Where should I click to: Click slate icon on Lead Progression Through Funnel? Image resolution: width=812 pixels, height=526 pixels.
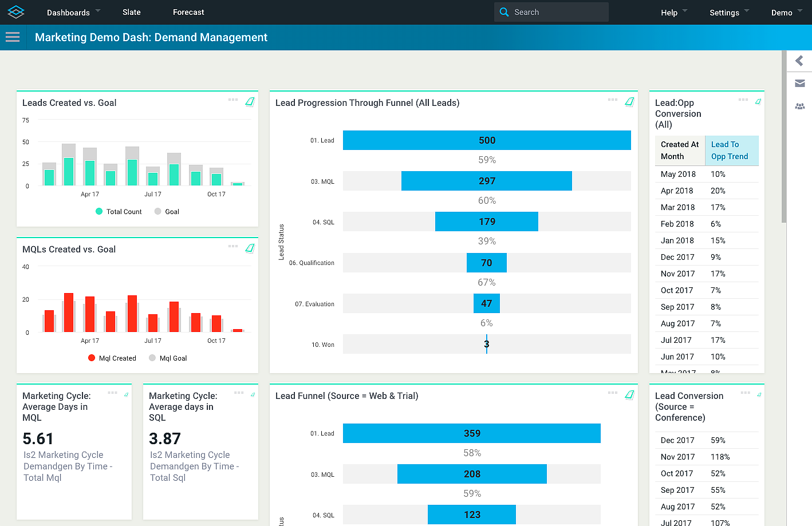coord(629,102)
